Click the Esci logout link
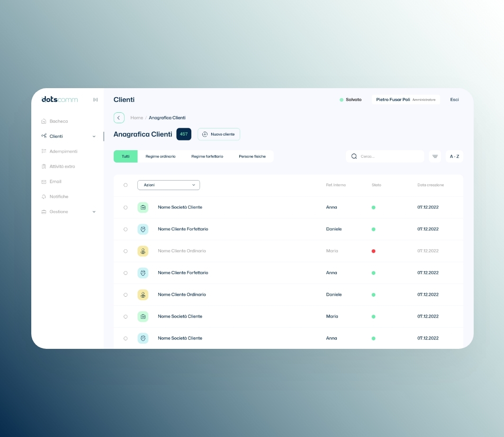 (454, 100)
